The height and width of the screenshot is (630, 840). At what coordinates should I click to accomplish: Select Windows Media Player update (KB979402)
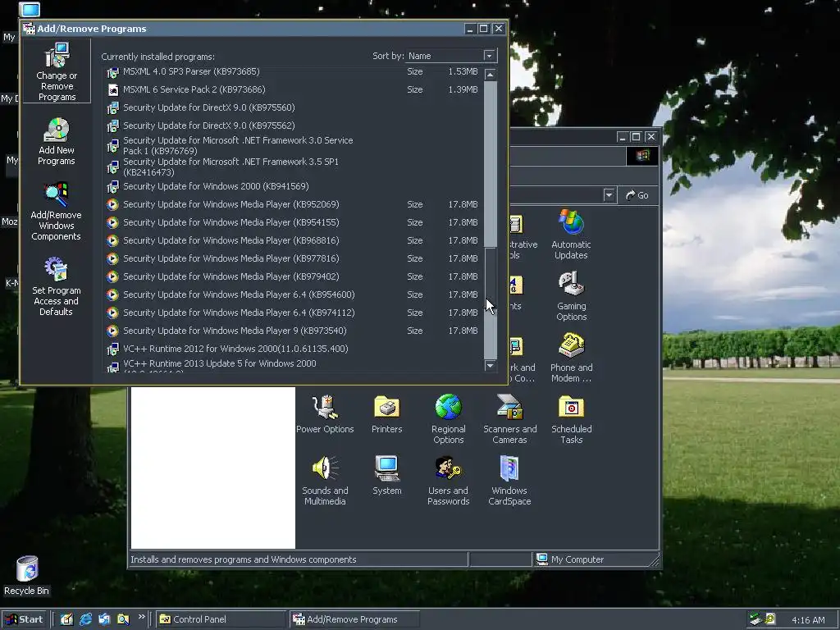(x=292, y=277)
